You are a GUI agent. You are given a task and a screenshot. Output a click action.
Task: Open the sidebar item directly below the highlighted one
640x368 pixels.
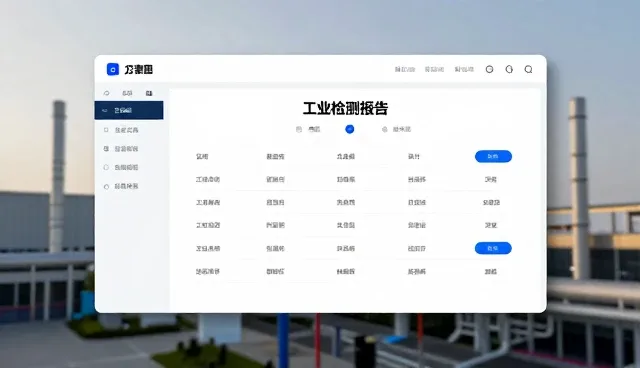pos(126,130)
